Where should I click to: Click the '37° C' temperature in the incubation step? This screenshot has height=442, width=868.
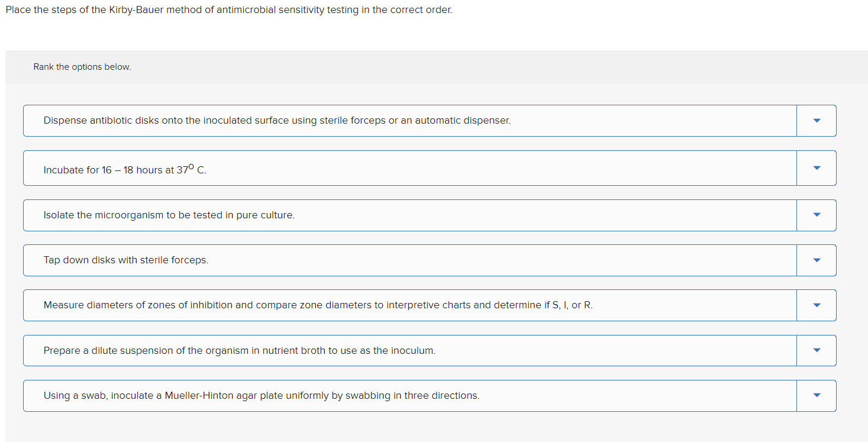pyautogui.click(x=191, y=170)
